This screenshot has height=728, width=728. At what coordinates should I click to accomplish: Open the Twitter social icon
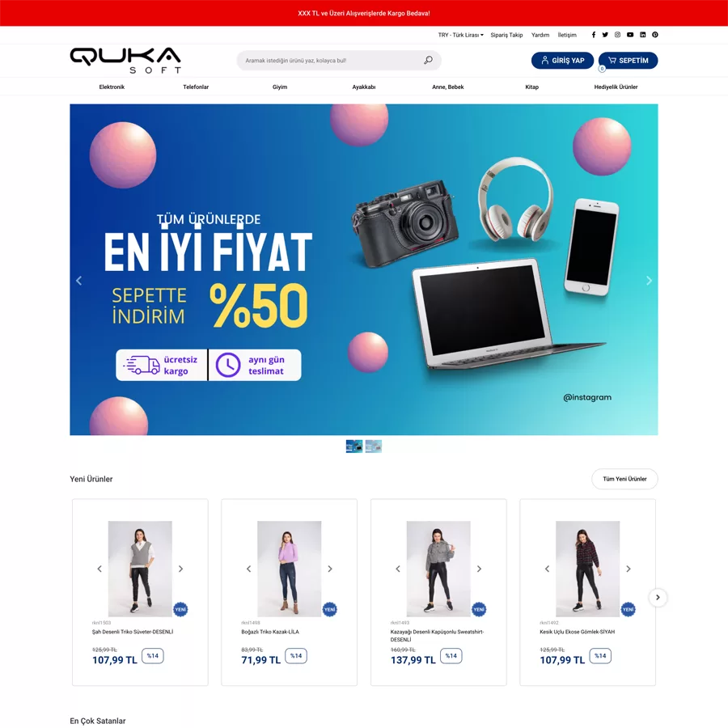(x=605, y=35)
